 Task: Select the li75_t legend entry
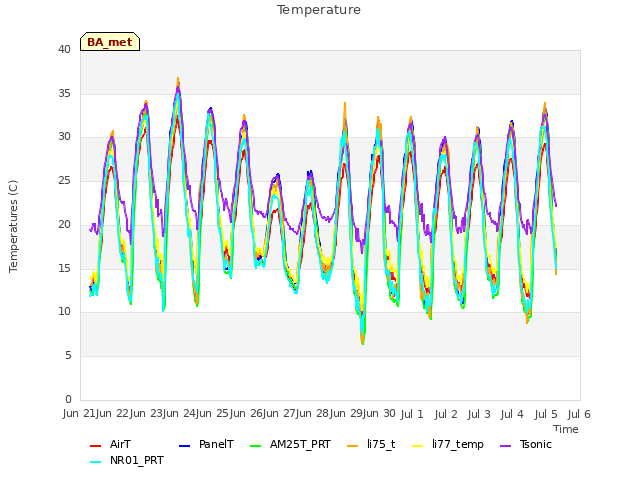[371, 444]
